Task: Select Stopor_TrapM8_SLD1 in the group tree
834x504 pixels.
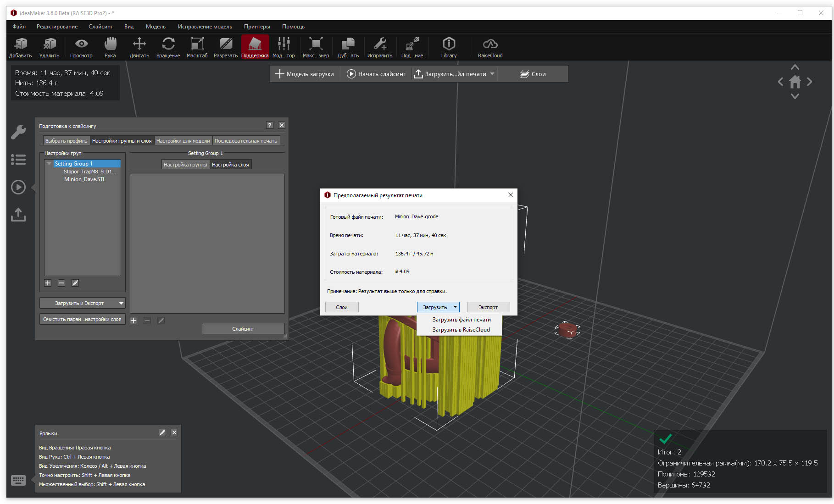Action: (x=90, y=172)
